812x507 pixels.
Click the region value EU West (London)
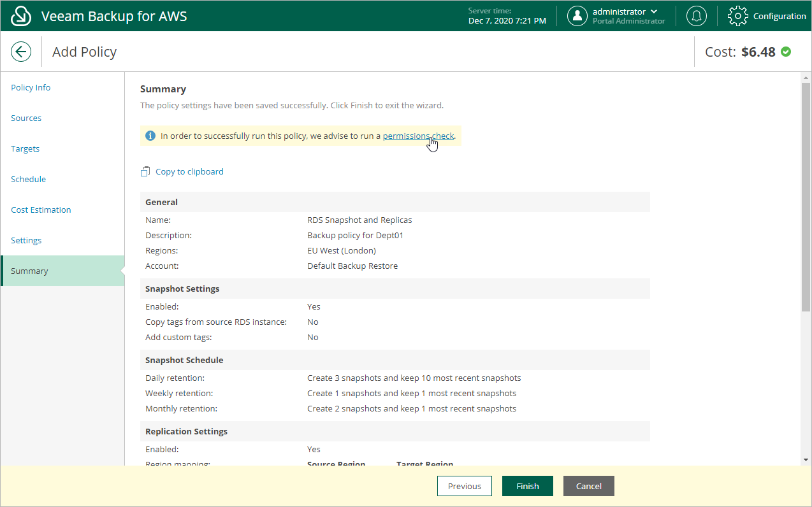point(342,250)
